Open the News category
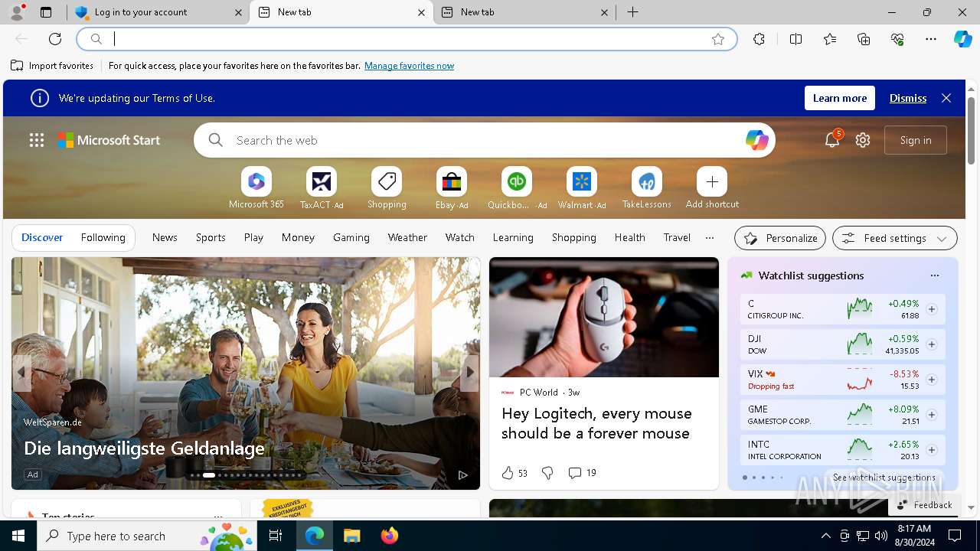 coord(165,237)
